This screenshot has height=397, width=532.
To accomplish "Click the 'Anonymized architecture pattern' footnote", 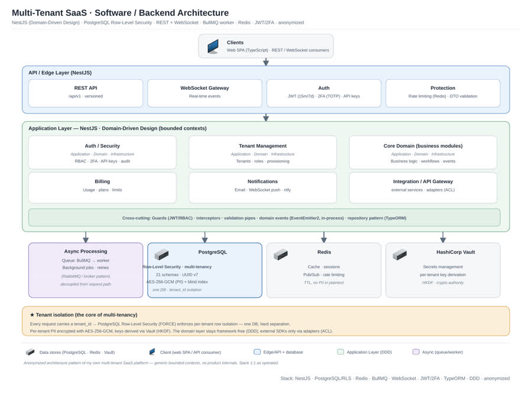I will pyautogui.click(x=151, y=363).
